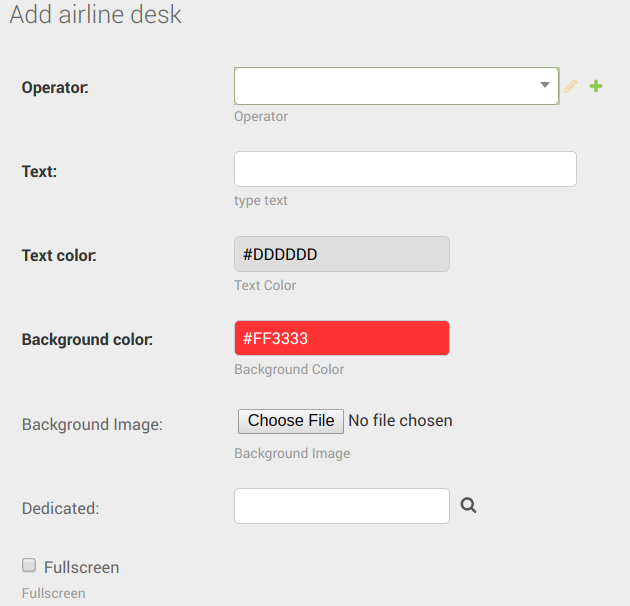The height and width of the screenshot is (606, 630).
Task: Click the bold 'Text:' form label
Action: (39, 171)
